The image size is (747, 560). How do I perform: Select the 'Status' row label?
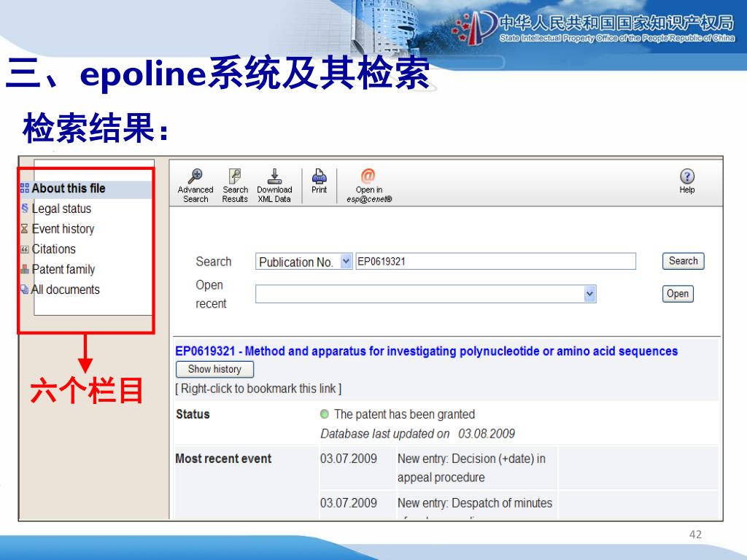click(193, 414)
